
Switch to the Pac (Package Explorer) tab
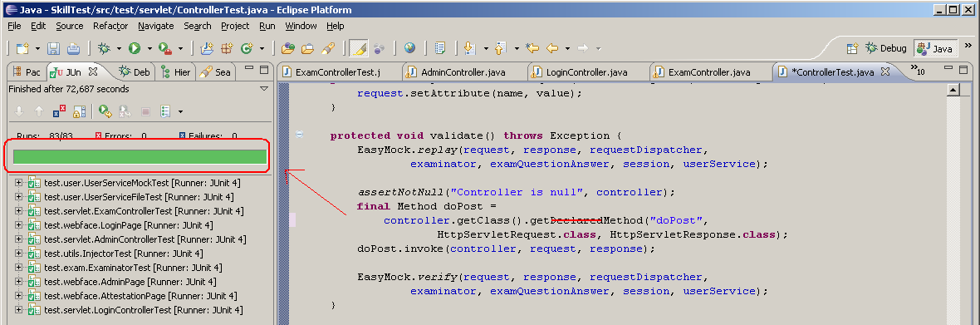click(x=27, y=71)
